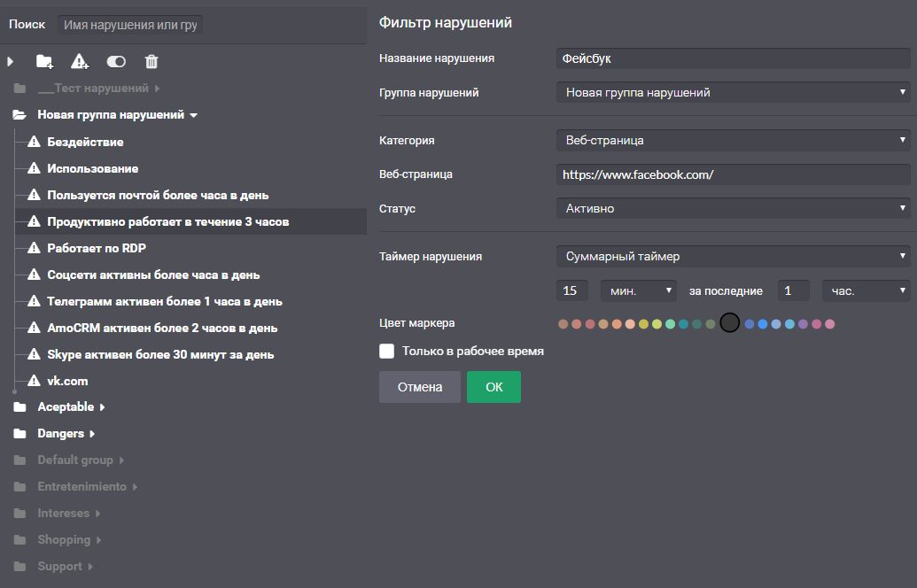Click the timer value field showing 15

(x=572, y=290)
